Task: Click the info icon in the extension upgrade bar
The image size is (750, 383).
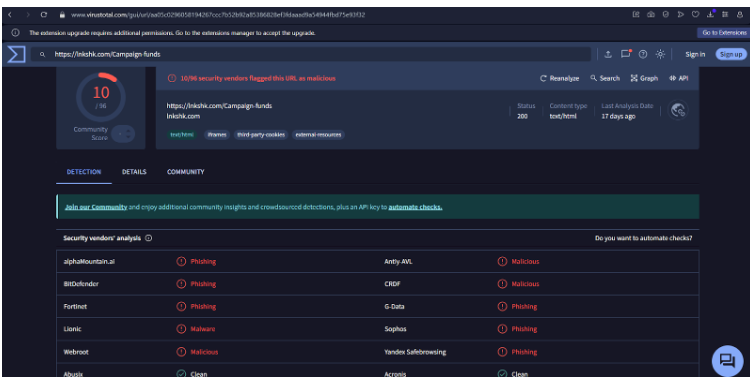Action: [x=15, y=33]
